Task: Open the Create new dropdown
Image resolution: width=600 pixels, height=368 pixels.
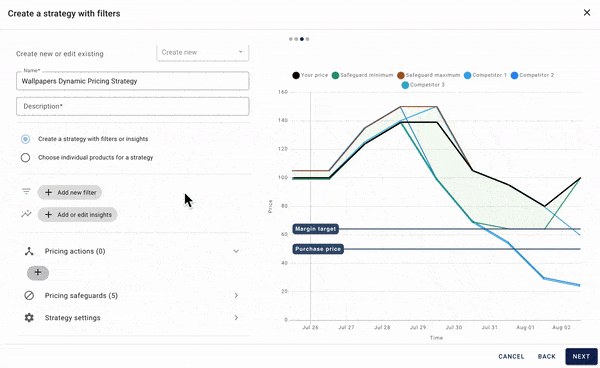Action: coord(202,52)
